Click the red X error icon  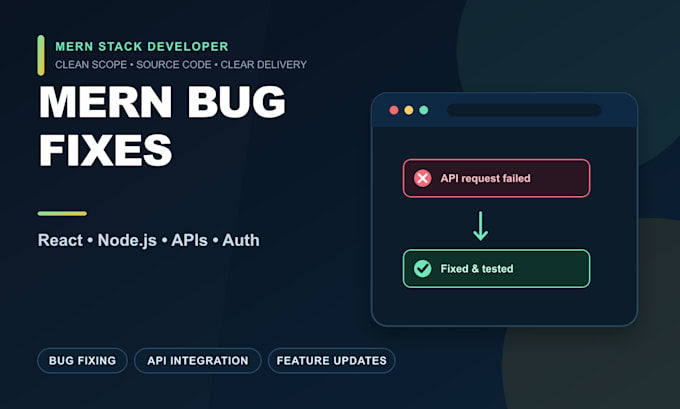(422, 178)
